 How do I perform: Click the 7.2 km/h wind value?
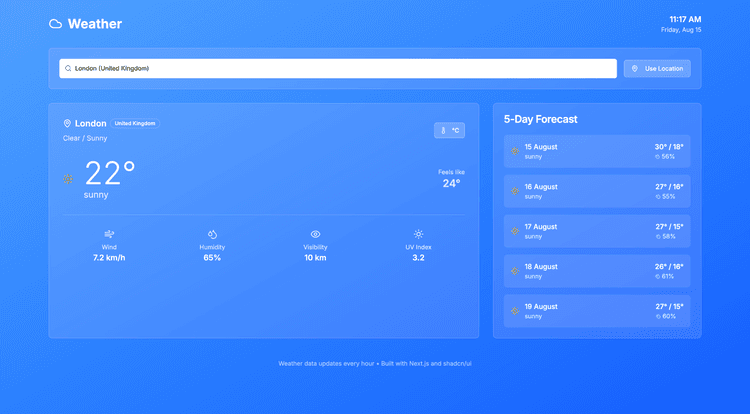click(x=109, y=258)
